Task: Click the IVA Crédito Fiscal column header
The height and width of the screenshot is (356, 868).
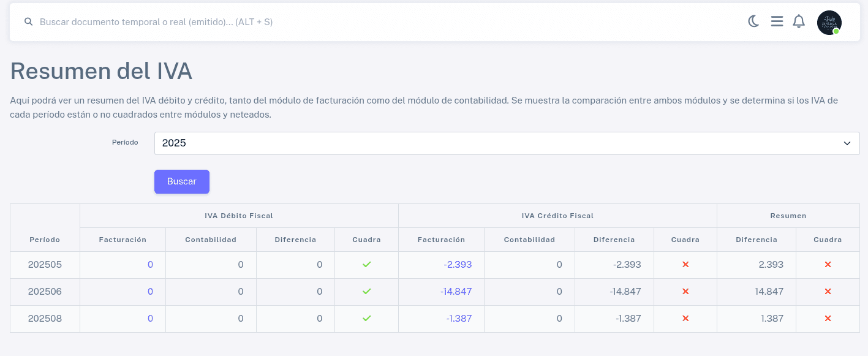Action: tap(557, 216)
